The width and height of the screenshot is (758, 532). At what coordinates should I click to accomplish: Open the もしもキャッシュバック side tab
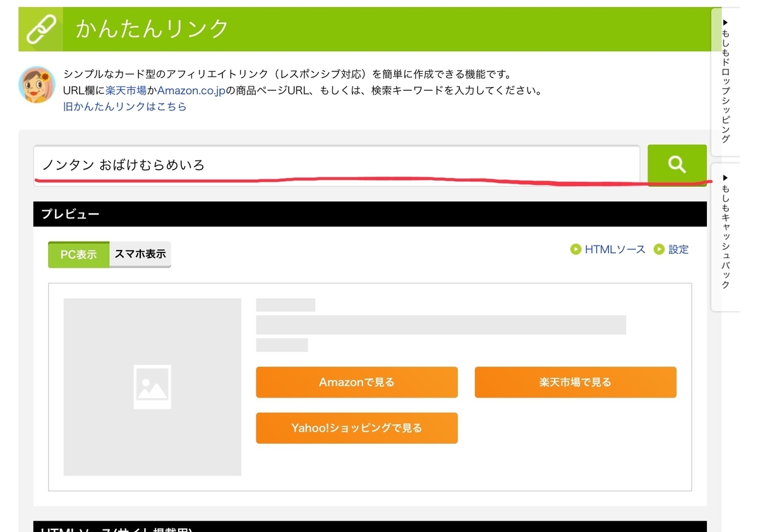[725, 237]
